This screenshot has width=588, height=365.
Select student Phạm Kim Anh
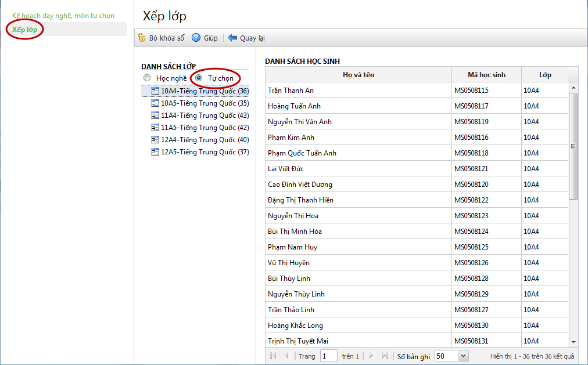[x=291, y=138]
